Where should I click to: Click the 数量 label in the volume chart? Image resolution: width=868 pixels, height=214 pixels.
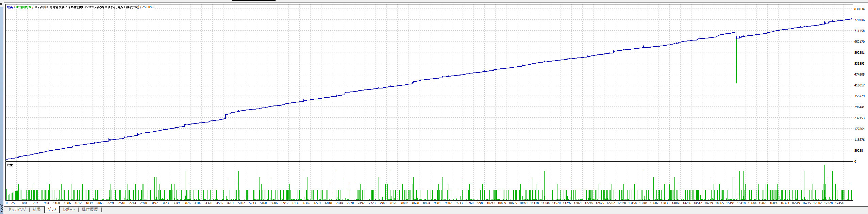pyautogui.click(x=10, y=165)
